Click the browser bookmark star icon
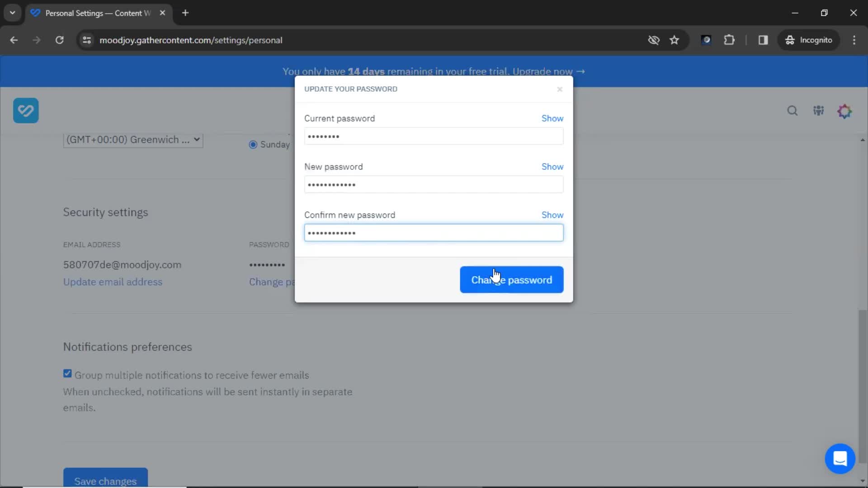The width and height of the screenshot is (868, 488). [x=674, y=40]
